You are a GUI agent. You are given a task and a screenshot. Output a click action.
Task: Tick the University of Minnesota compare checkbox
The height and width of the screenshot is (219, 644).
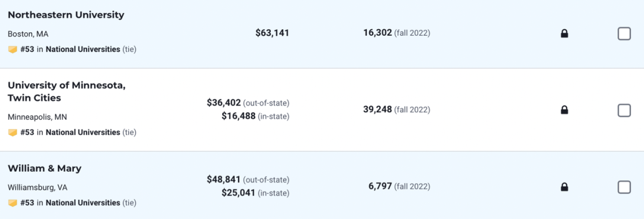(624, 110)
